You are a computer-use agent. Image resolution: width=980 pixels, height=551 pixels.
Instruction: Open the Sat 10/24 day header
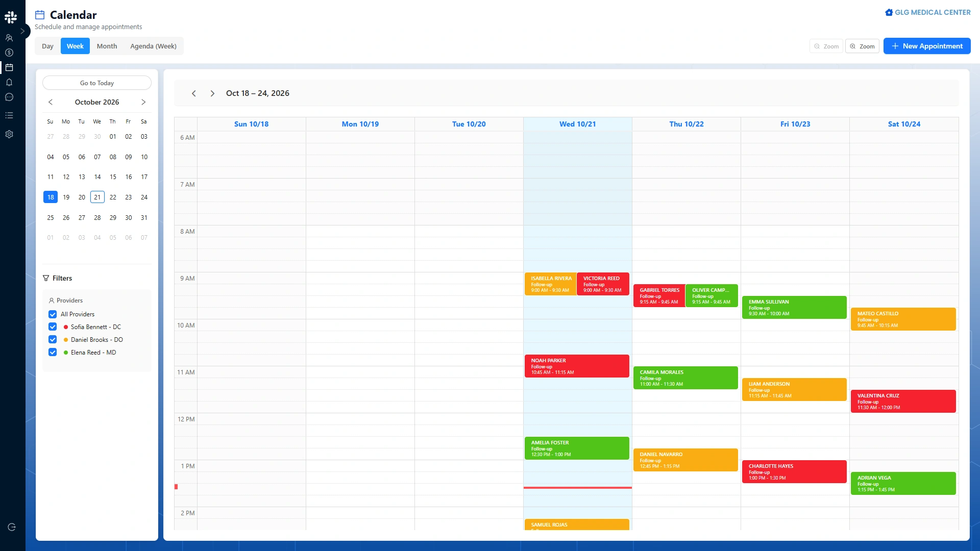click(x=904, y=124)
